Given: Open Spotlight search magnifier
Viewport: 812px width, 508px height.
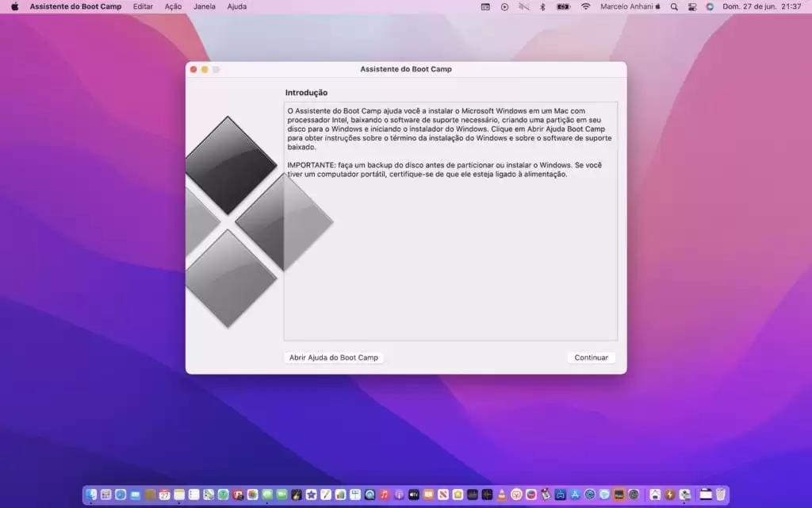Looking at the screenshot, I should [674, 6].
